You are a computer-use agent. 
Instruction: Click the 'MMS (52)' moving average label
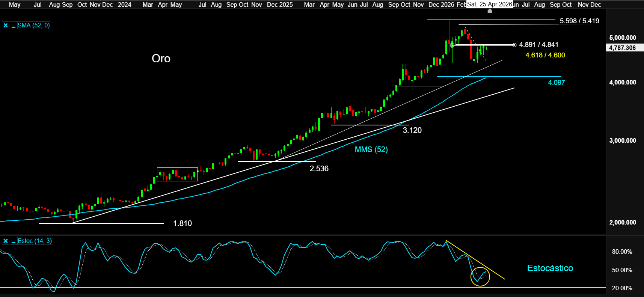[x=371, y=149]
